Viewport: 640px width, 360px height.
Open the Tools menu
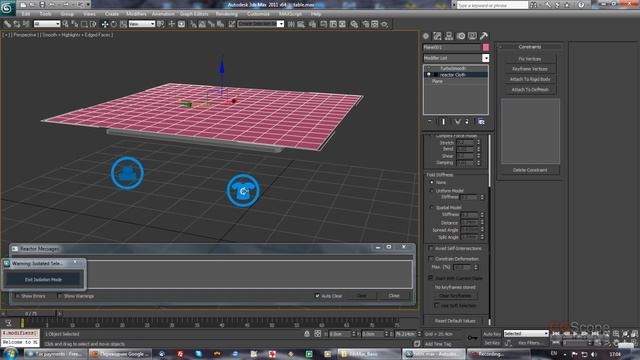coord(45,13)
